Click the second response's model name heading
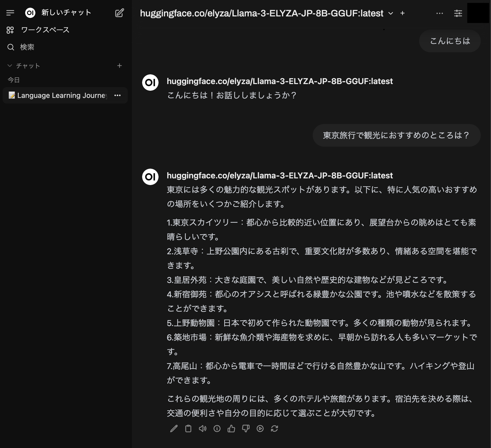This screenshot has height=448, width=491. click(x=280, y=176)
